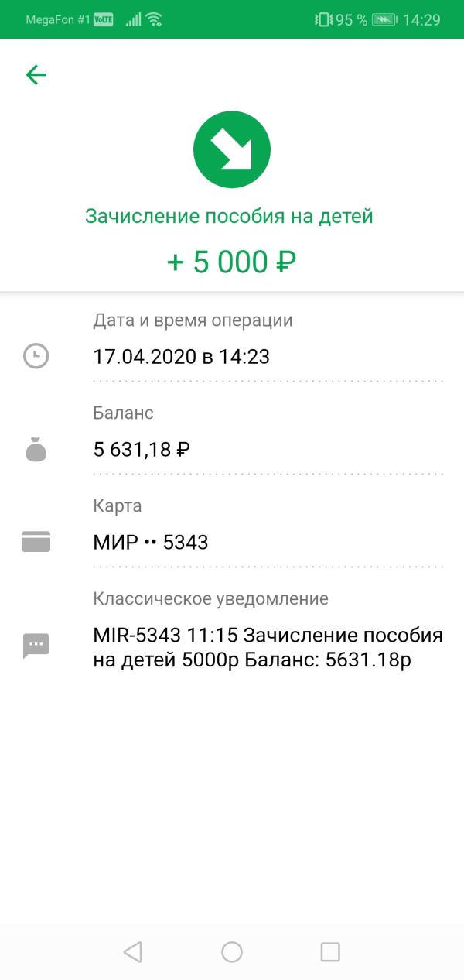Tap the MIR-5343 notification text
Image resolution: width=464 pixels, height=980 pixels.
coord(268,649)
